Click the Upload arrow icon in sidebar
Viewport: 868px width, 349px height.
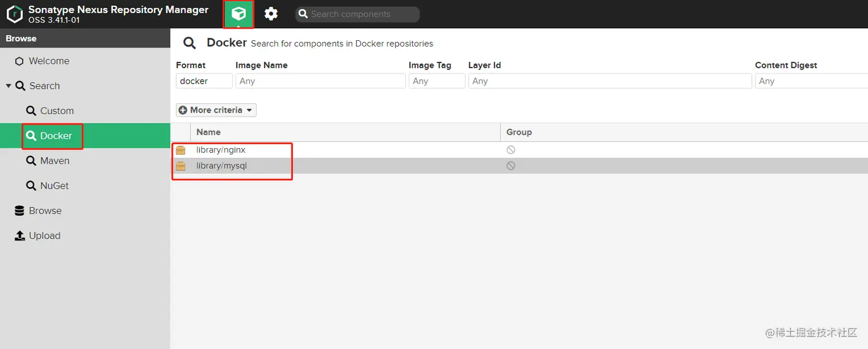20,236
